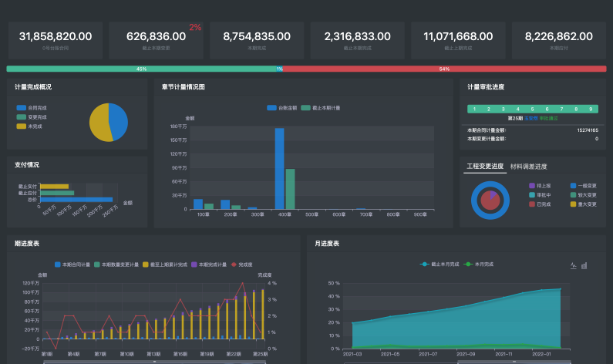Select approval step 1 in progress bar
Screen dimensions: 613x364
tap(474, 109)
